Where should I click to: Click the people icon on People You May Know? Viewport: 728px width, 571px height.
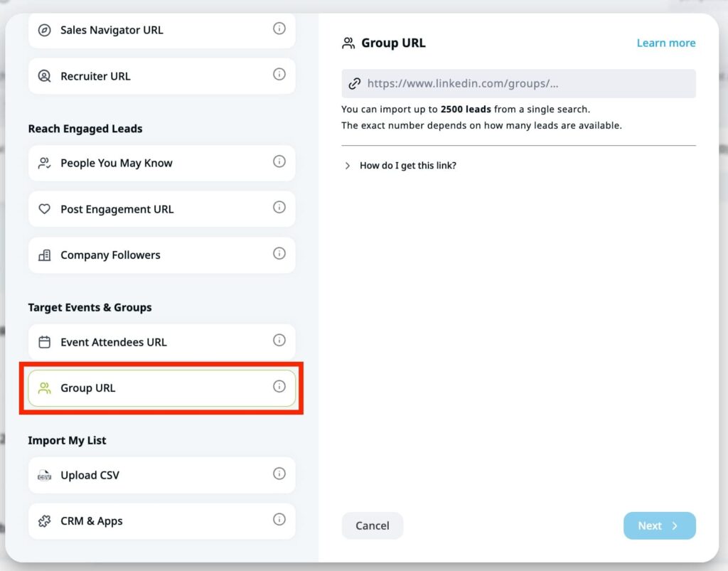pos(44,163)
